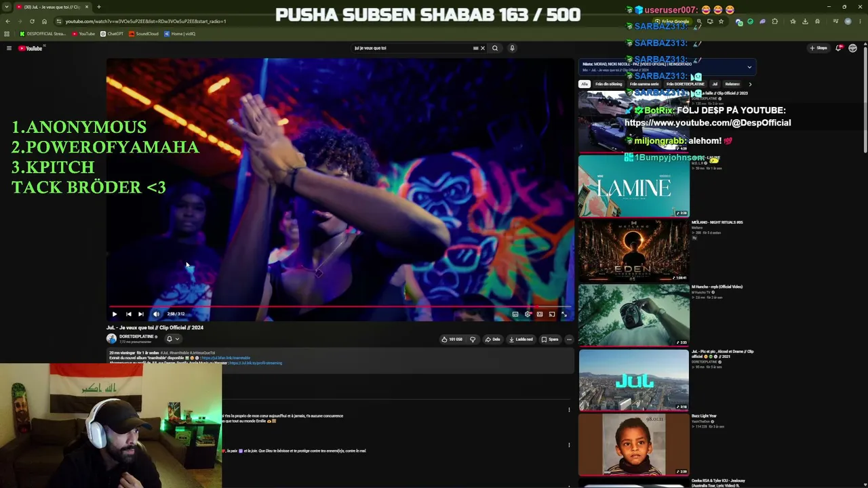868x488 pixels.
Task: Open the DORETDEPLATINE channel avatar
Action: pyautogui.click(x=111, y=339)
